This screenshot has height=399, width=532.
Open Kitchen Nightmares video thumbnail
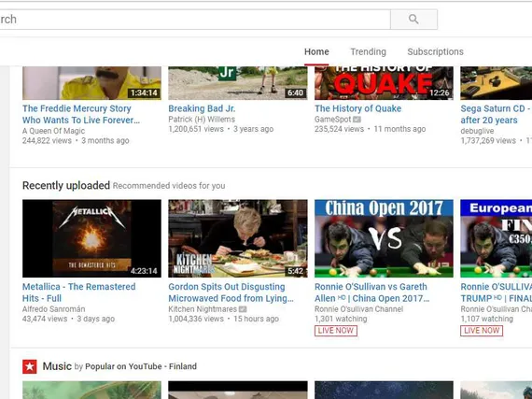coord(238,238)
